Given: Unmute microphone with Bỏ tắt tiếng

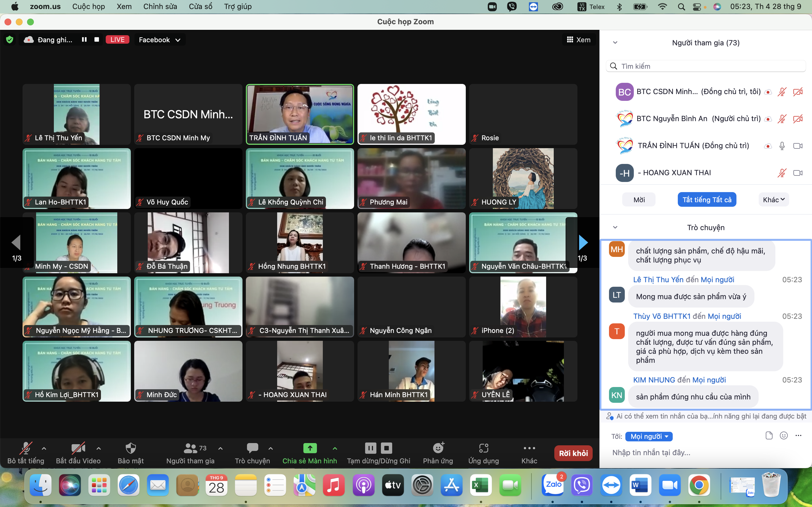Looking at the screenshot, I should pyautogui.click(x=25, y=448).
